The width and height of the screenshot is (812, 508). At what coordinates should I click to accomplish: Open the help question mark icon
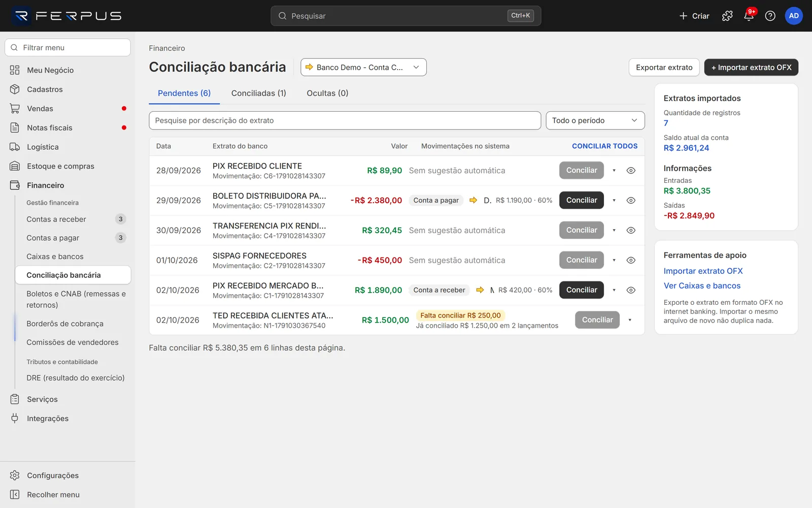[x=770, y=16]
